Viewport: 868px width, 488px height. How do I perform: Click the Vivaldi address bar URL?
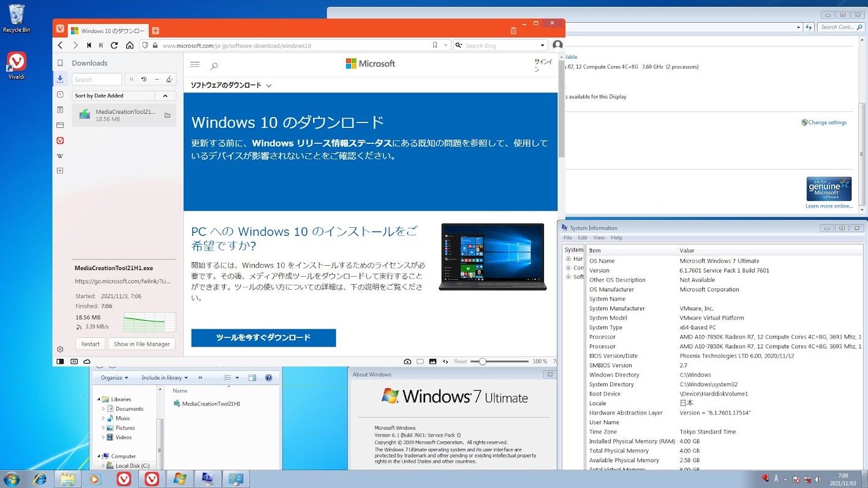pyautogui.click(x=236, y=45)
